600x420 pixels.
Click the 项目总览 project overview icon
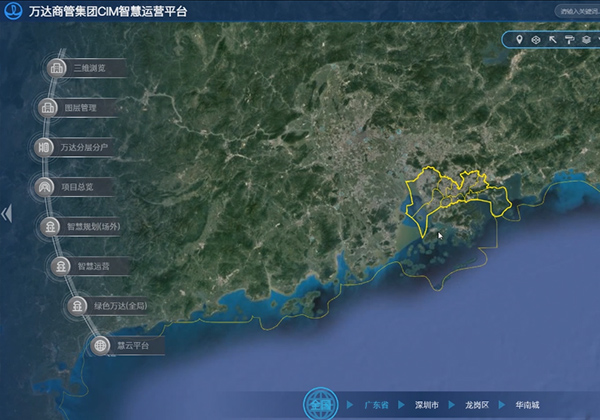pos(44,187)
